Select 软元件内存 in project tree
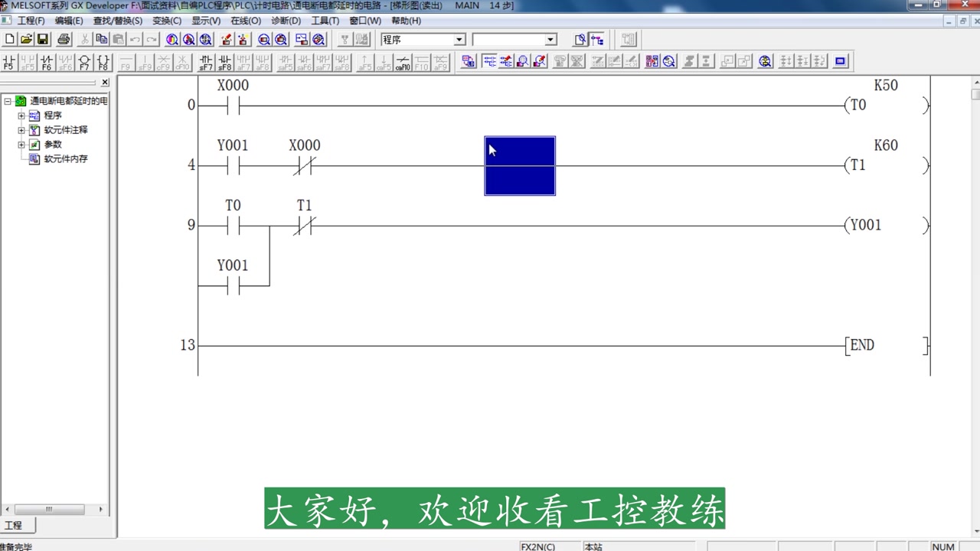The height and width of the screenshot is (551, 980). coord(66,158)
